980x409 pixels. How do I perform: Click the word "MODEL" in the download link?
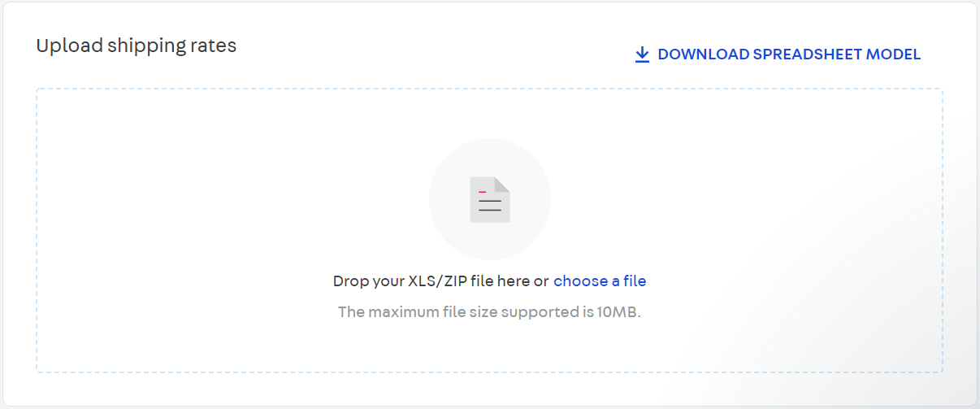[893, 54]
